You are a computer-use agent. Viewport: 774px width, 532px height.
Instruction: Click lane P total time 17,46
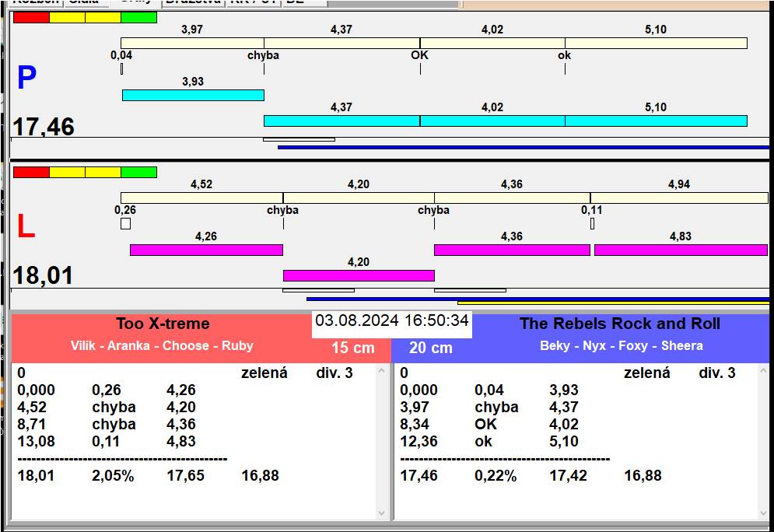pyautogui.click(x=44, y=127)
